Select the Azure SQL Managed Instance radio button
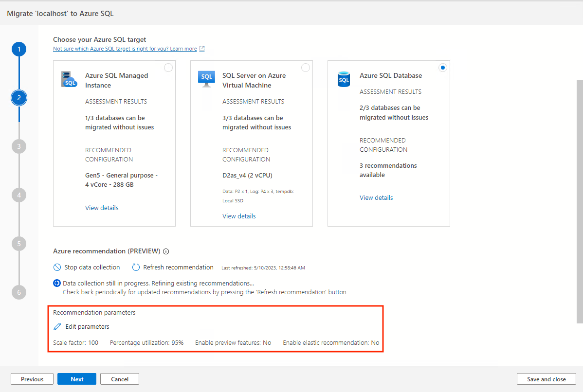This screenshot has height=392, width=583. [x=168, y=68]
